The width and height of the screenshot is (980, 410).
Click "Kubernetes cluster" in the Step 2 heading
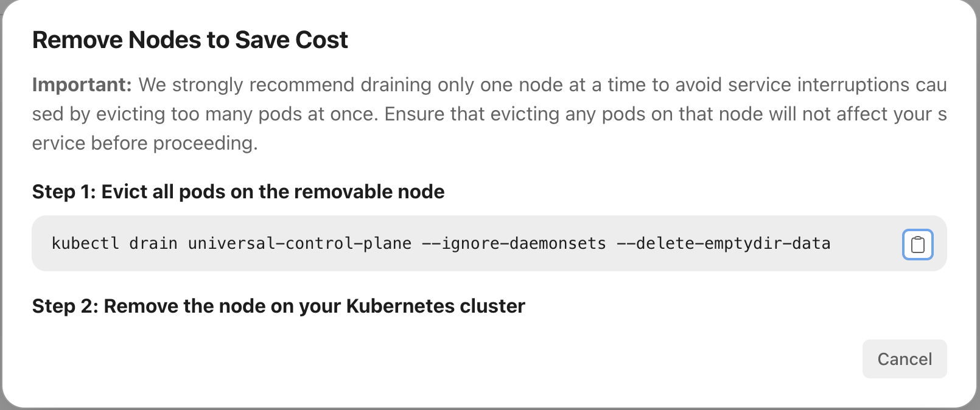tap(435, 305)
